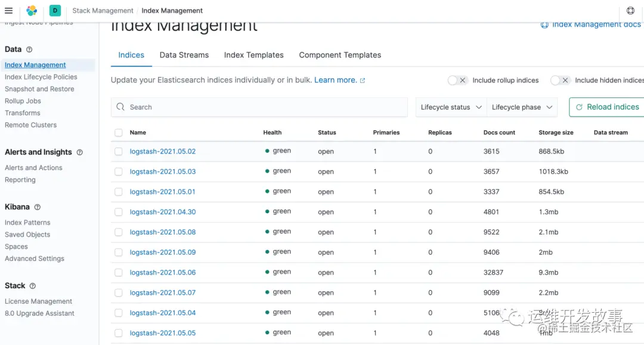Click the help icon beside Stack heading

click(x=32, y=286)
